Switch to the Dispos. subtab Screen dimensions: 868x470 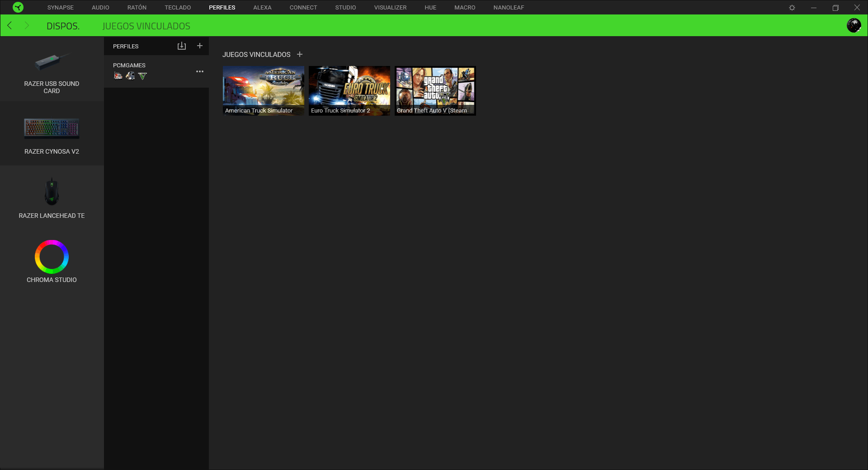pyautogui.click(x=63, y=26)
